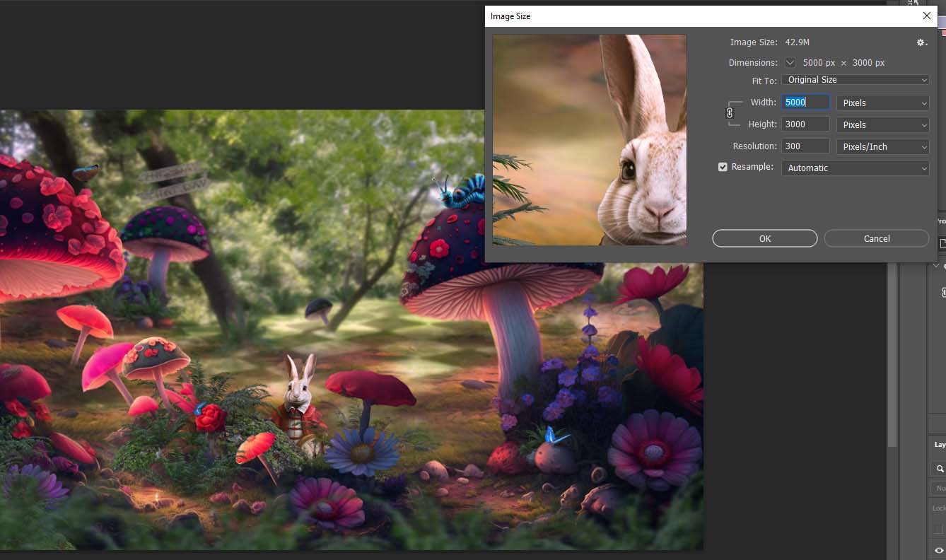
Task: Open the Image Size dialog gear settings menu
Action: (x=921, y=43)
